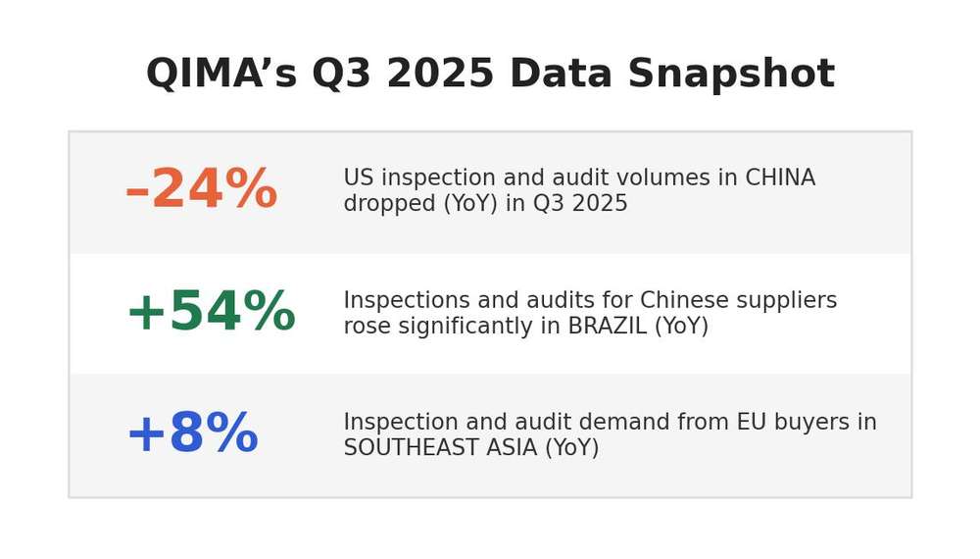
Task: Select the EU buyers demand description
Action: [610, 434]
